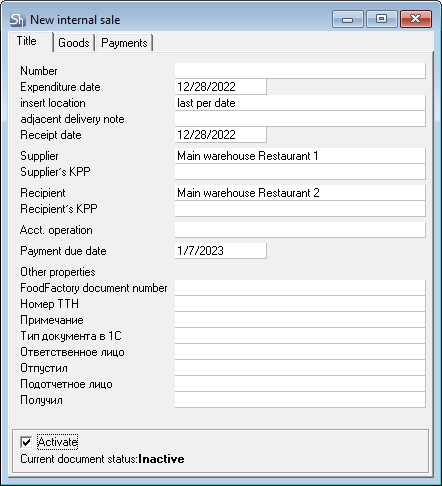
Task: Edit the Receipt date field
Action: (221, 135)
